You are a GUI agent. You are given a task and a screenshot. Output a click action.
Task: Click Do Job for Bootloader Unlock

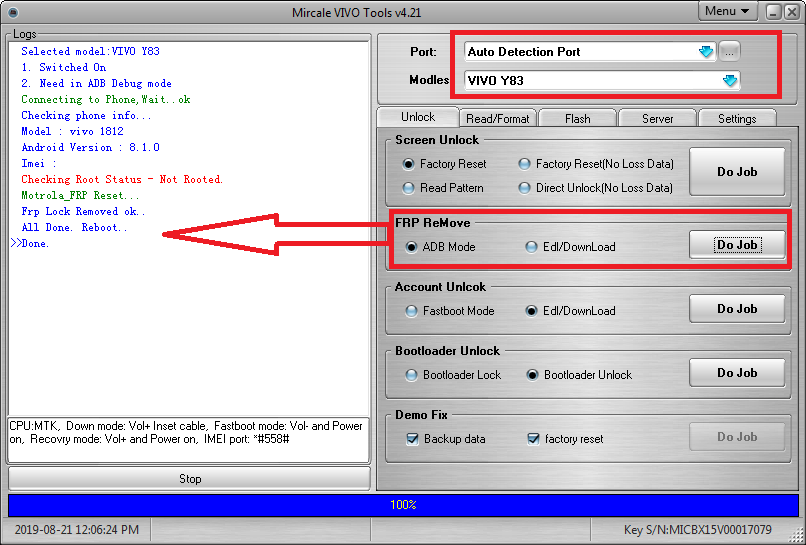click(737, 373)
